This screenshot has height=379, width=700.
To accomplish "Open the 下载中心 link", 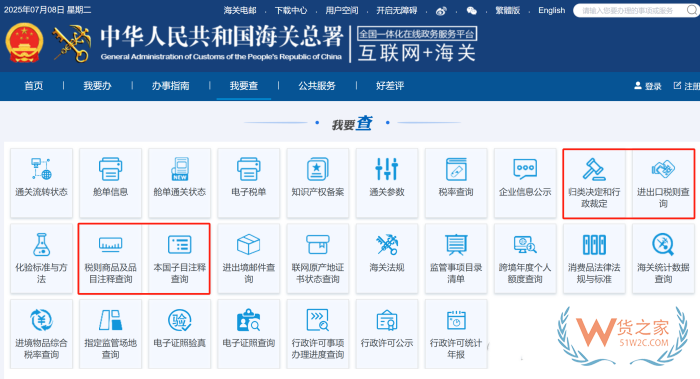I will [x=291, y=10].
